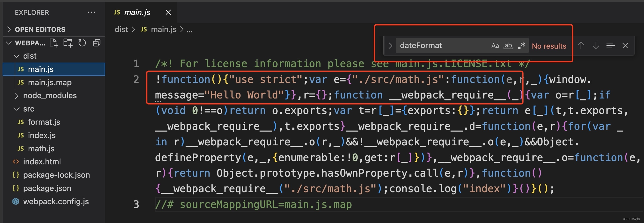Screen dimensions: 644x223
Task: Open Explorer more actions ellipsis menu
Action: click(x=91, y=12)
